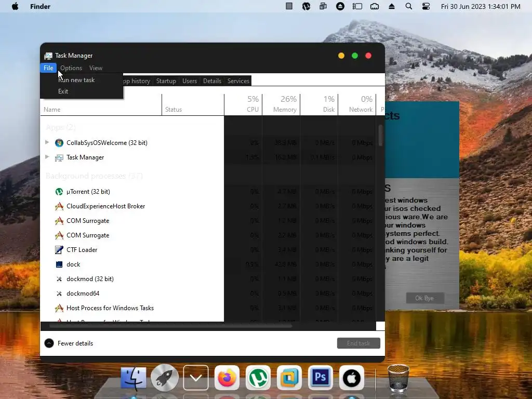Click the Task Manager title bar icon

(x=48, y=56)
